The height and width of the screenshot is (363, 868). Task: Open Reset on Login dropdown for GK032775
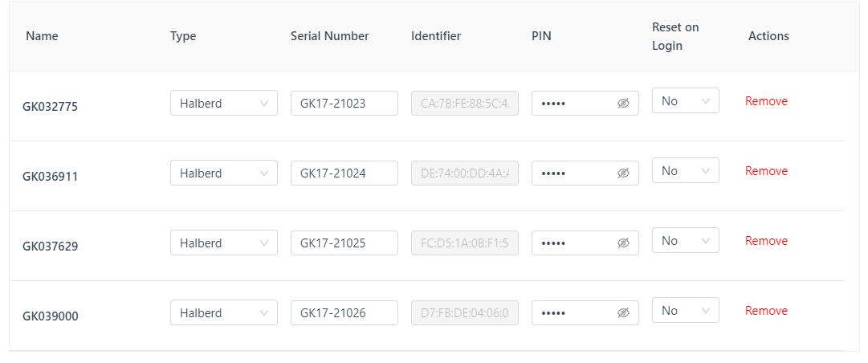pos(685,101)
